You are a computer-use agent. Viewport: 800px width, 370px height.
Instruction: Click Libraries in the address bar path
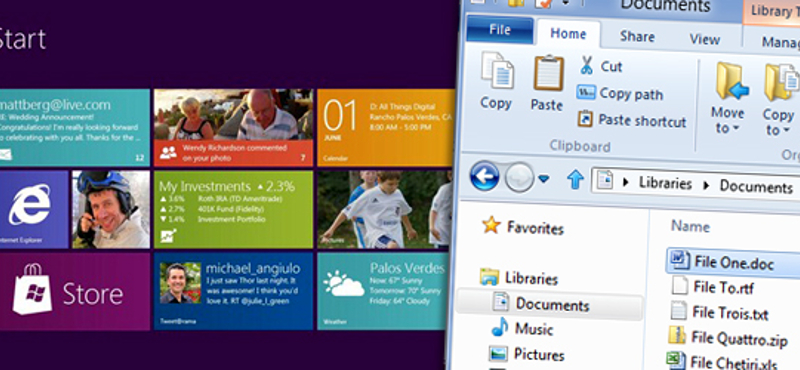[x=665, y=184]
